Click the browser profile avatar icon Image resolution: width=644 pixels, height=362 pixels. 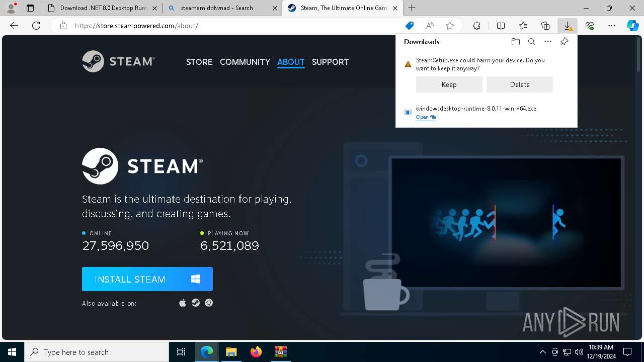tap(11, 8)
